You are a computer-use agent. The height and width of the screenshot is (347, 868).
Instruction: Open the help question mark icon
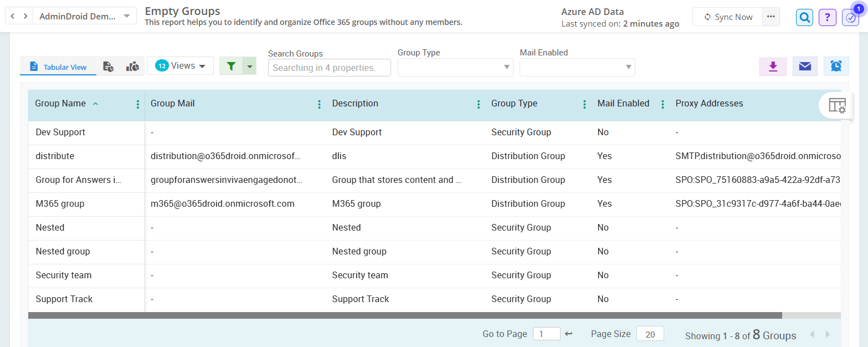[x=827, y=17]
